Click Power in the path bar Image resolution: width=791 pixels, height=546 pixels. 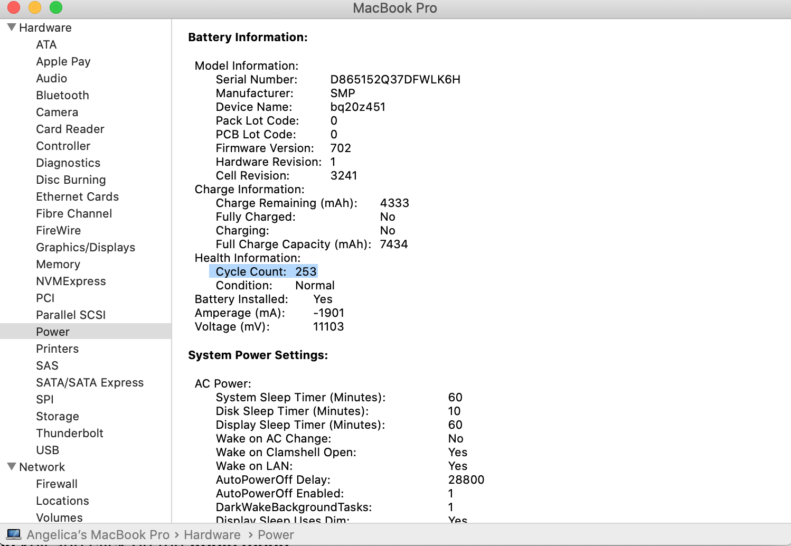click(275, 535)
